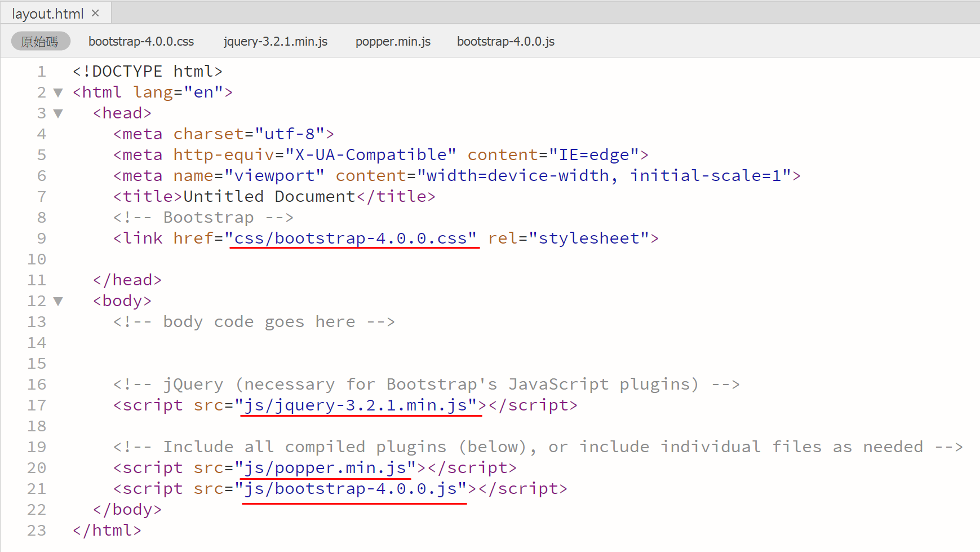Click the <!DOCTYPE html> declaration

(x=148, y=72)
